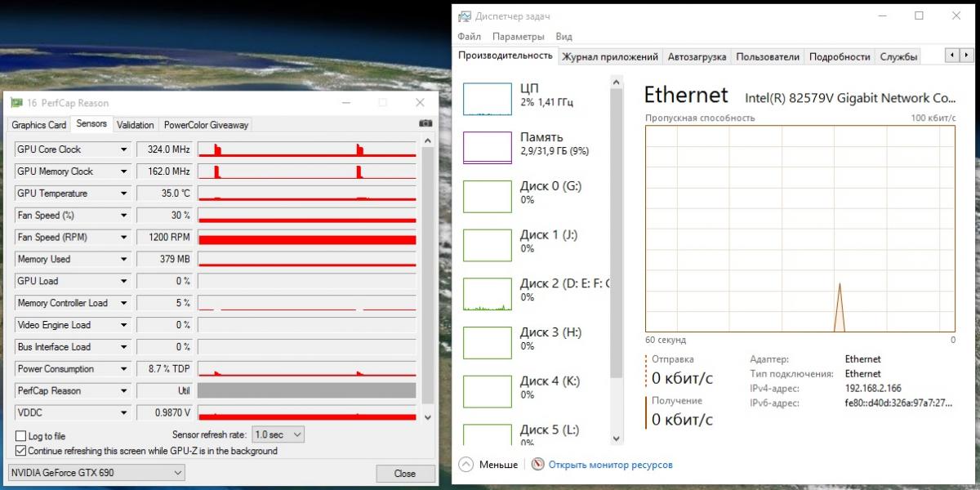
Task: Click the Fewer details collapse arrow icon
Action: (x=465, y=465)
